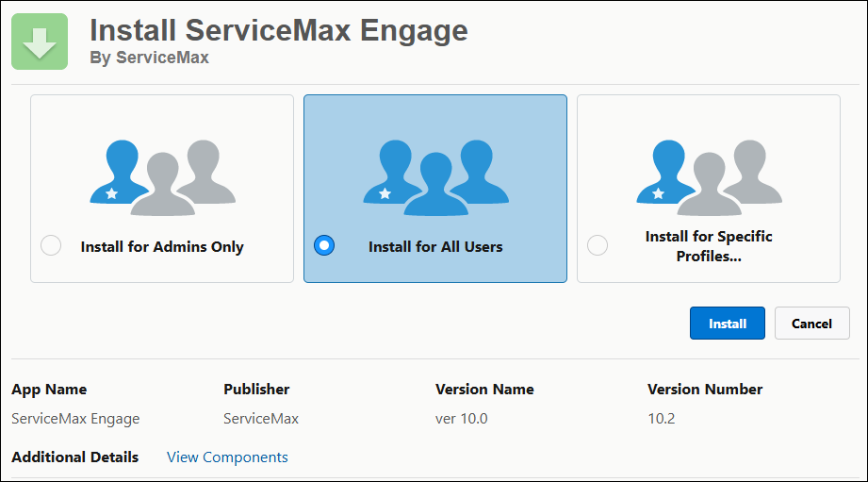Viewport: 868px width, 482px height.
Task: Click the Version Name label
Action: (x=485, y=389)
